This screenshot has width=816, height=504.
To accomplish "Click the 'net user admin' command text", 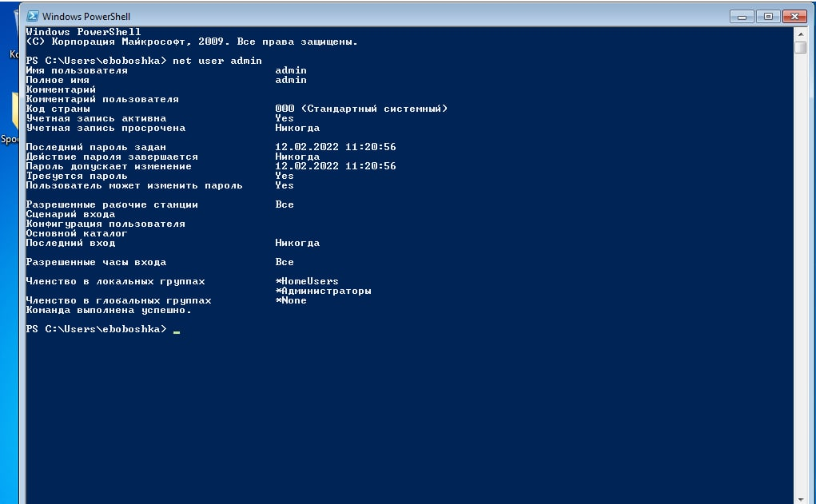I will tap(217, 61).
